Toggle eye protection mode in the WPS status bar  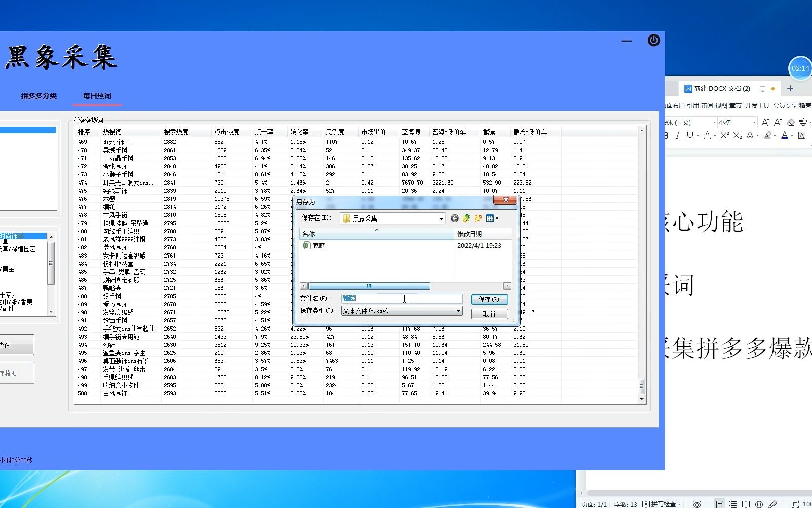[697, 504]
